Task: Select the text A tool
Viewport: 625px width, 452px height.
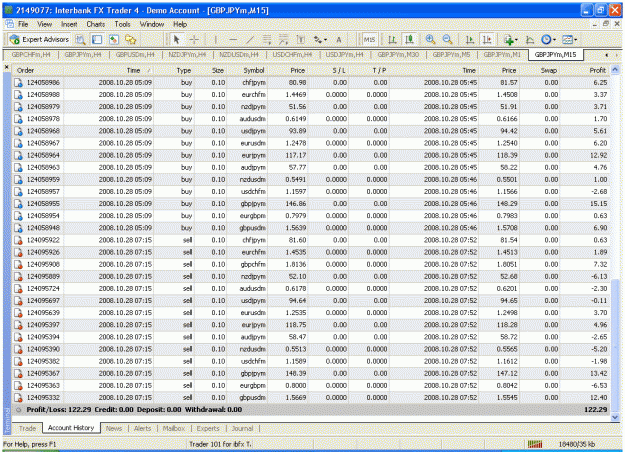Action: pyautogui.click(x=339, y=39)
